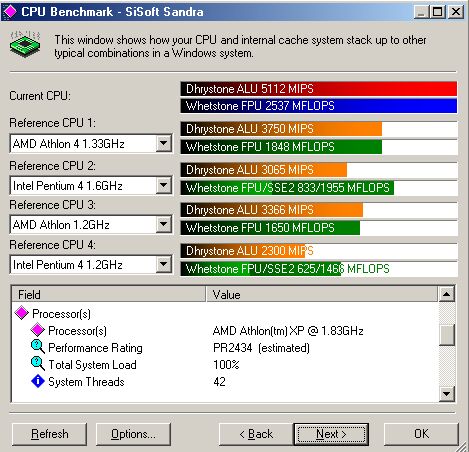469x452 pixels.
Task: Click the red Dhrystone ALU 5112 MIPS bar
Action: click(319, 89)
